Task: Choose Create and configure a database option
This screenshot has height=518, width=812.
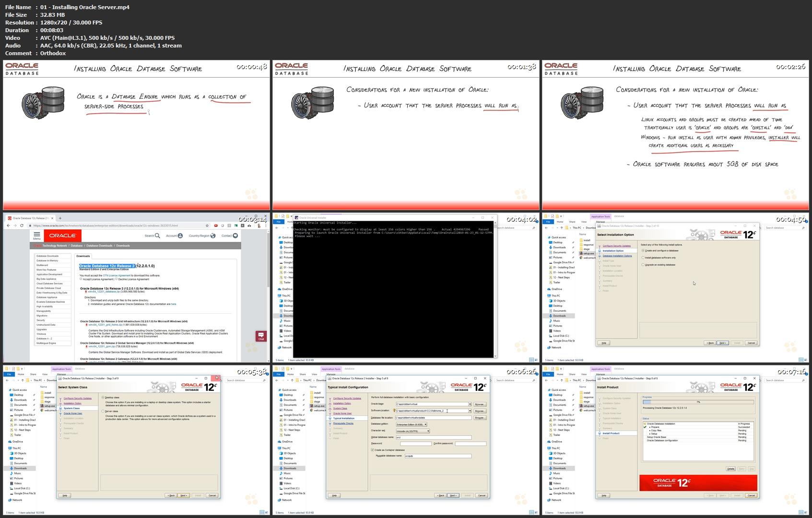Action: click(x=643, y=250)
